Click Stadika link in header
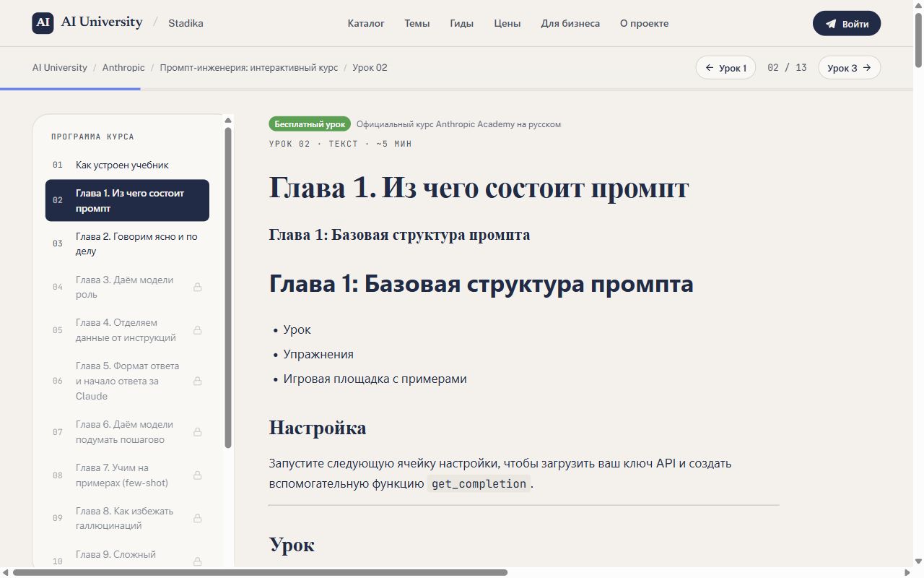924x578 pixels. (186, 23)
